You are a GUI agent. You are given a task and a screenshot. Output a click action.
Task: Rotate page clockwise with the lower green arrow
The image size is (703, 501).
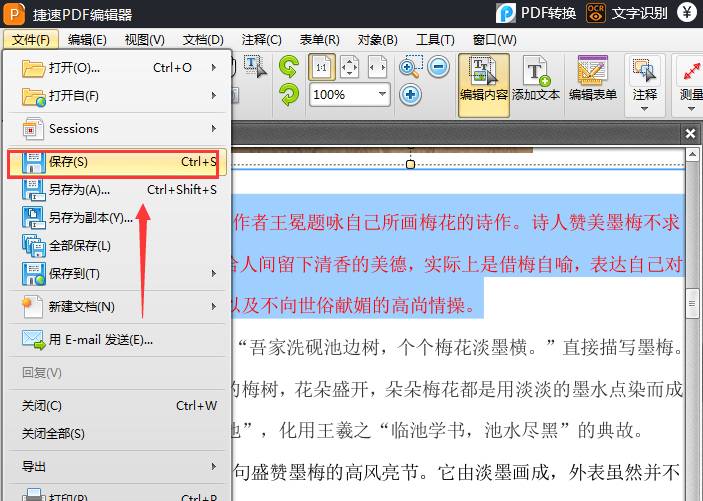click(289, 95)
